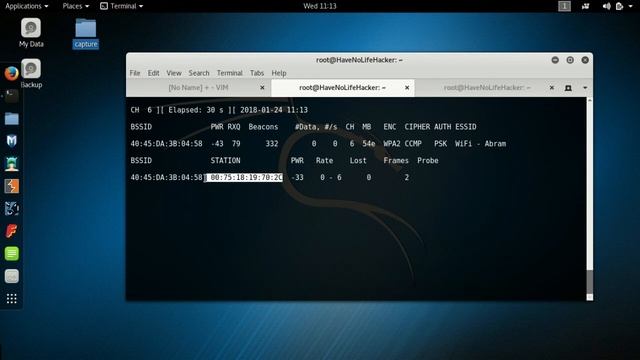
Task: Open the View menu in terminal
Action: [174, 73]
